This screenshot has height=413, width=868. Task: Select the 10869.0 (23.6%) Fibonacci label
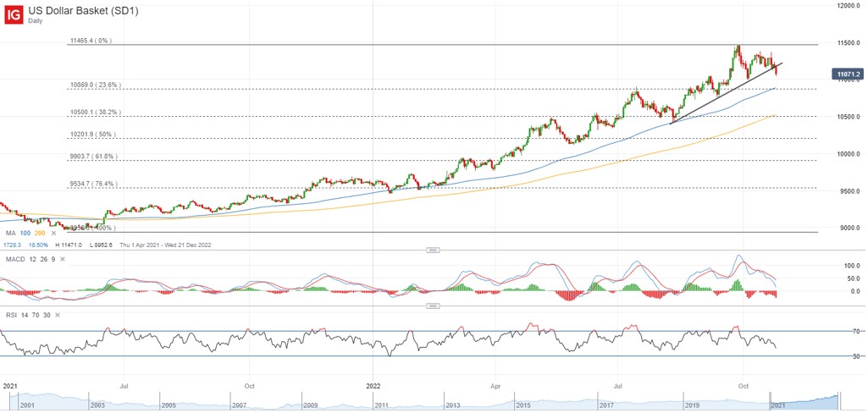[x=94, y=85]
